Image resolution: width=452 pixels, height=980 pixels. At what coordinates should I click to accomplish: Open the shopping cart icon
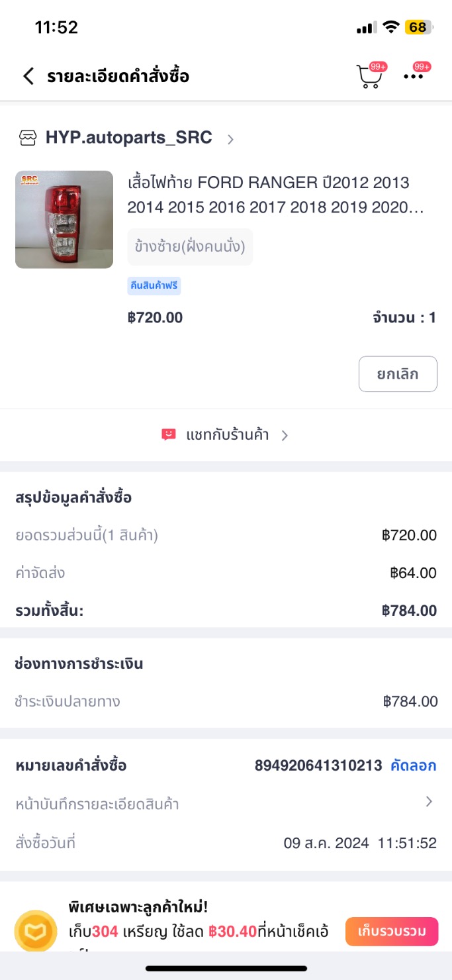pyautogui.click(x=369, y=77)
